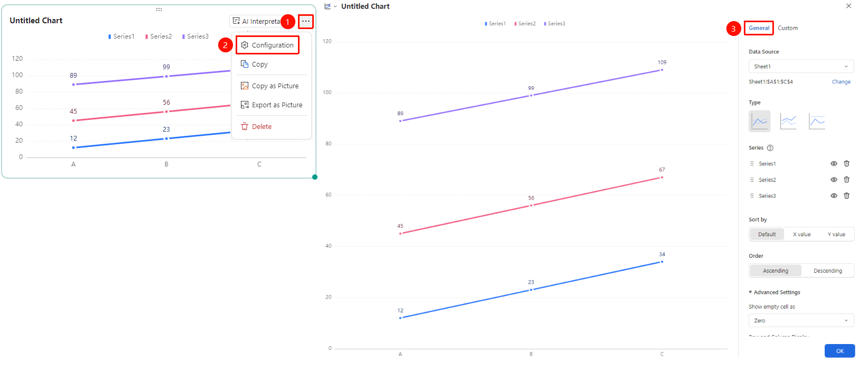Switch to the Custom tab
This screenshot has width=868, height=371.
pos(788,28)
